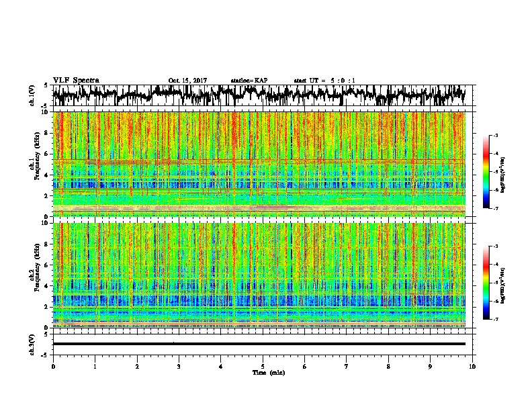532x411 pixels.
Task: Click time axis tick label "8"
Action: [x=388, y=367]
